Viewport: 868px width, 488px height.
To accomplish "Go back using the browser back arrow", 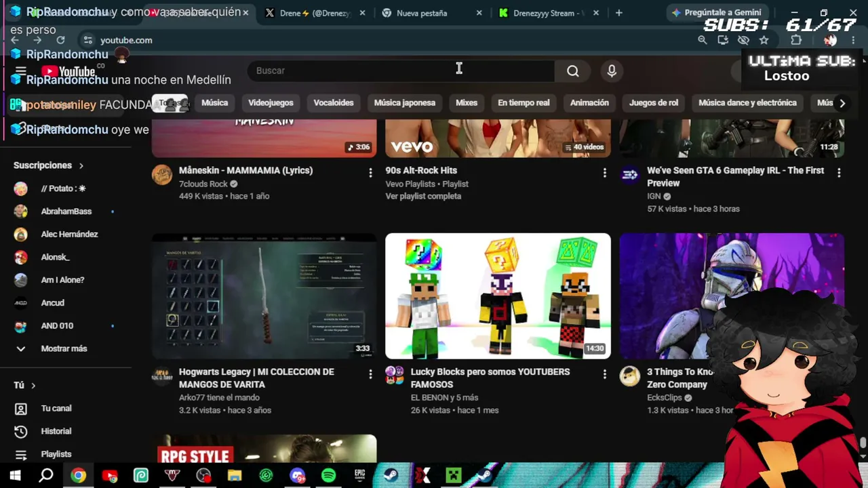I will tap(15, 40).
